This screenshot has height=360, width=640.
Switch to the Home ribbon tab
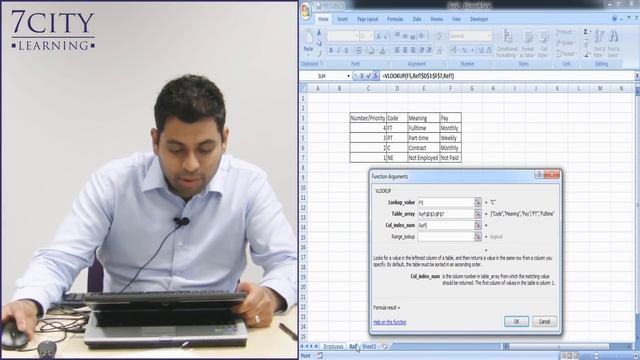click(323, 19)
